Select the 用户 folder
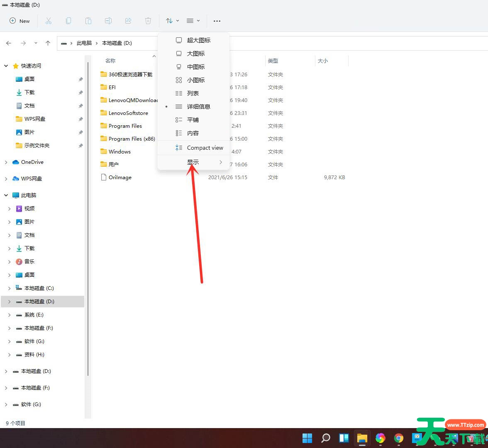488x448 pixels. pos(109,165)
